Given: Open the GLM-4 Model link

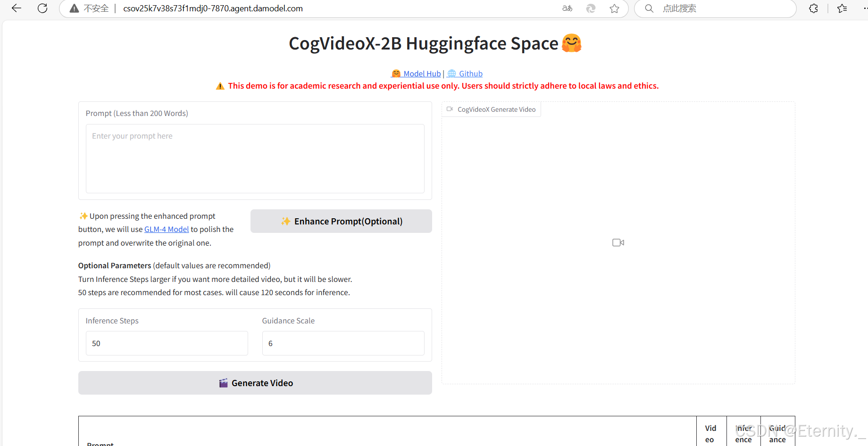Looking at the screenshot, I should click(x=167, y=229).
